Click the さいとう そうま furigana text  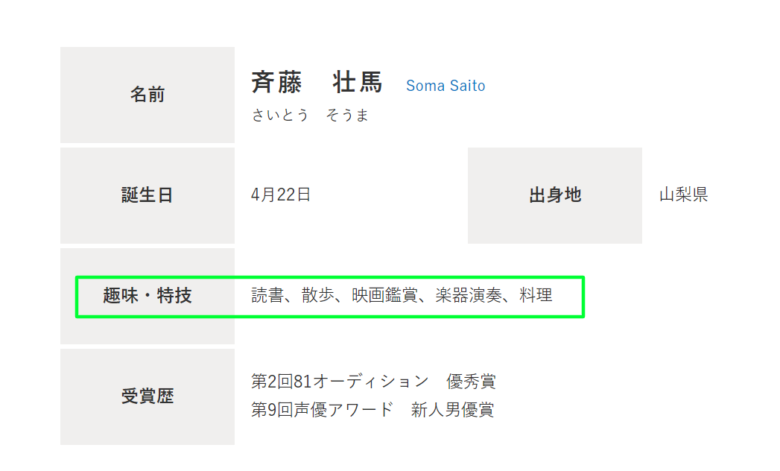(x=309, y=115)
